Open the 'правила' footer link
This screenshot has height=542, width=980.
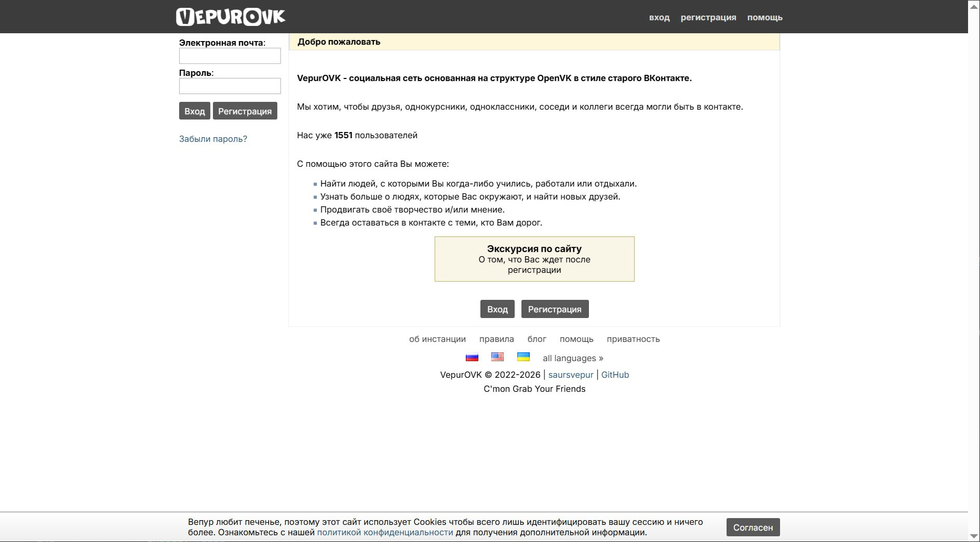496,339
